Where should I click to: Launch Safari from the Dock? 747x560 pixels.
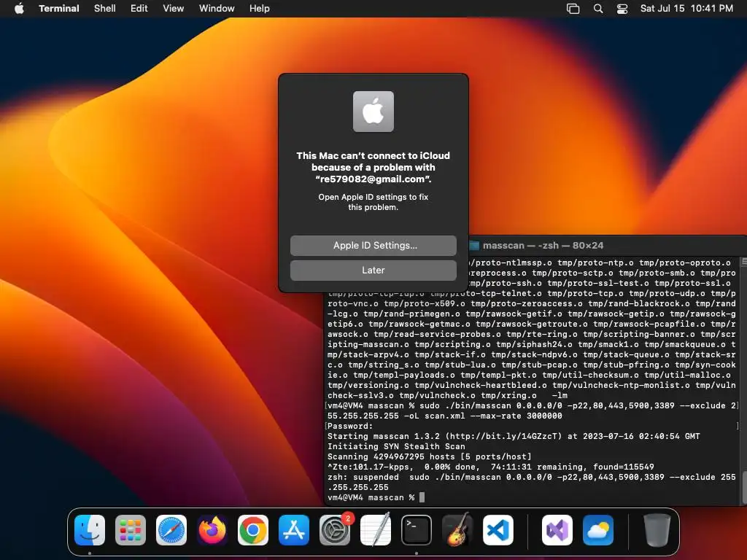click(171, 530)
